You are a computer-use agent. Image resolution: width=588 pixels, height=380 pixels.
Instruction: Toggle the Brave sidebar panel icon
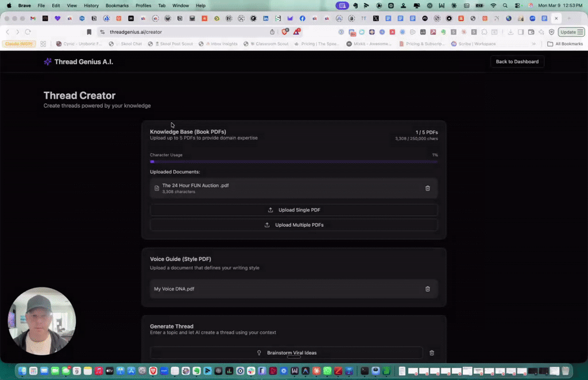click(520, 32)
